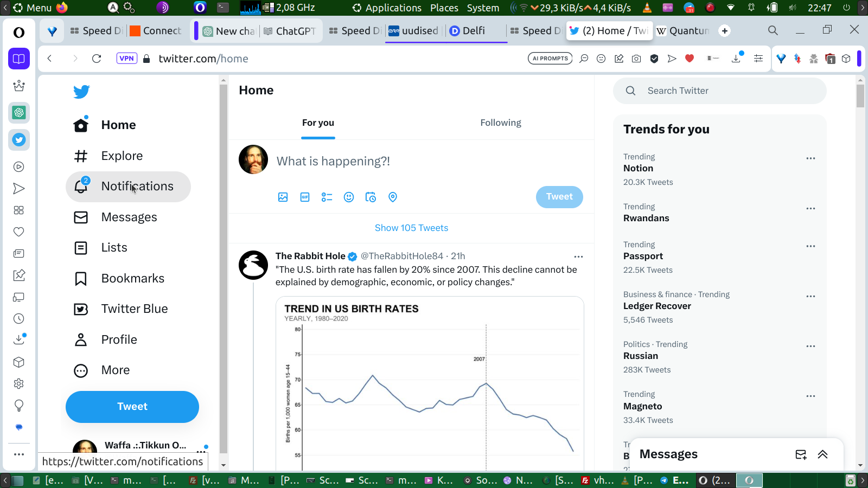
Task: Click the What is happening compose box
Action: (333, 162)
